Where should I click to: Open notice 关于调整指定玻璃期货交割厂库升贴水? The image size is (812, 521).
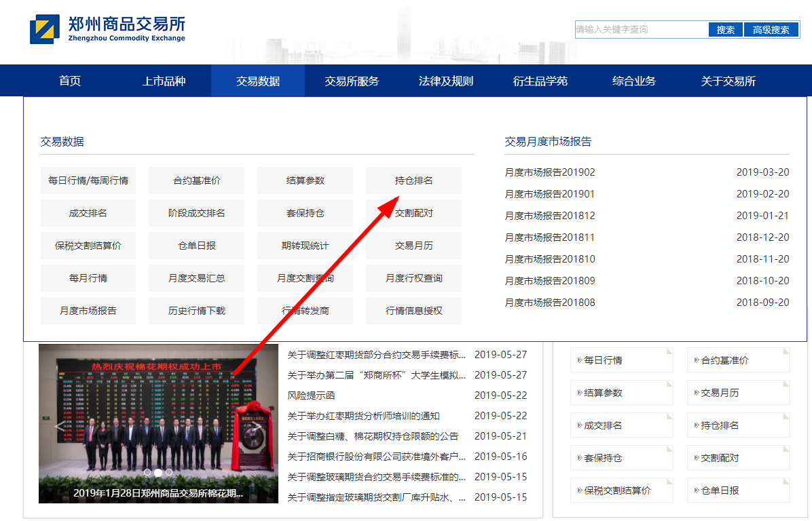coord(377,497)
